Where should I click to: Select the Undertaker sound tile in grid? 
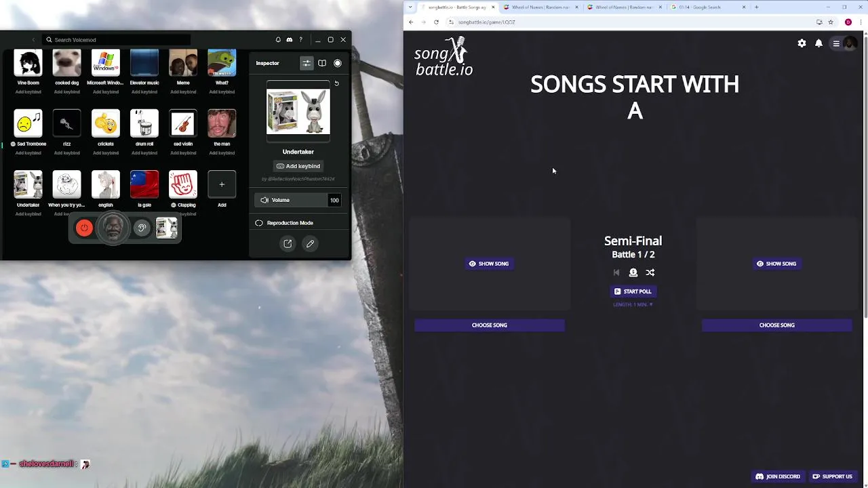tap(28, 184)
